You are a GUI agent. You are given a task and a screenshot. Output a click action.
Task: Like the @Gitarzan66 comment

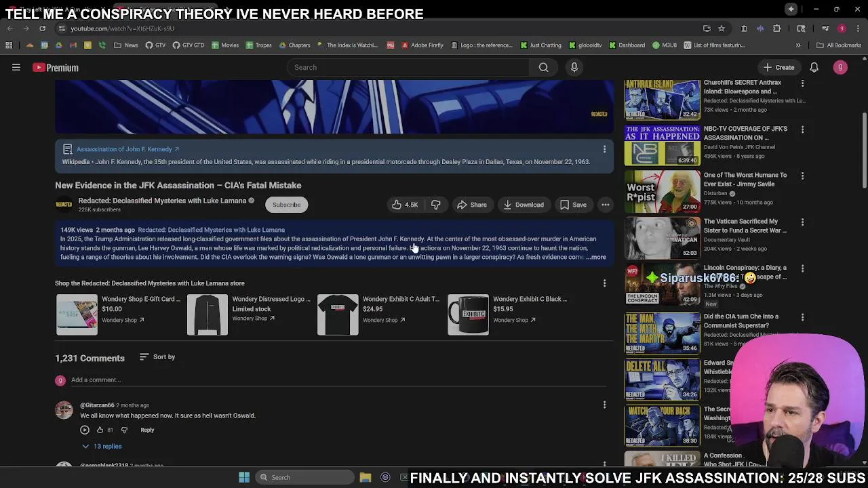point(100,430)
